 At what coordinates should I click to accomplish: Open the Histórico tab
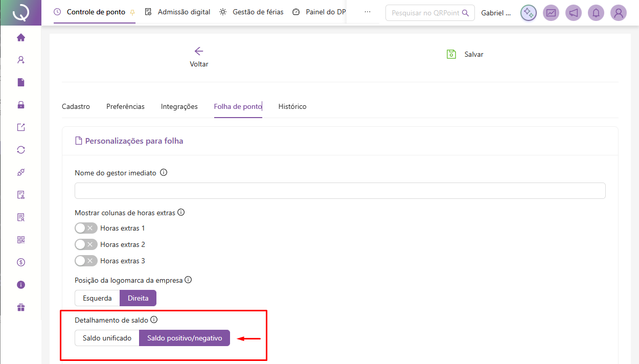(x=292, y=106)
